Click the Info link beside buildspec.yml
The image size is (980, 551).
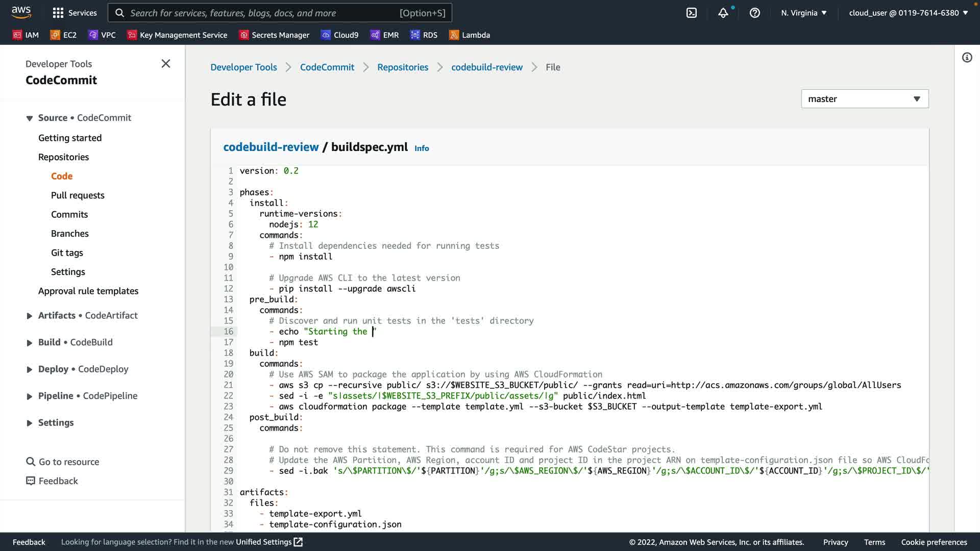point(421,148)
